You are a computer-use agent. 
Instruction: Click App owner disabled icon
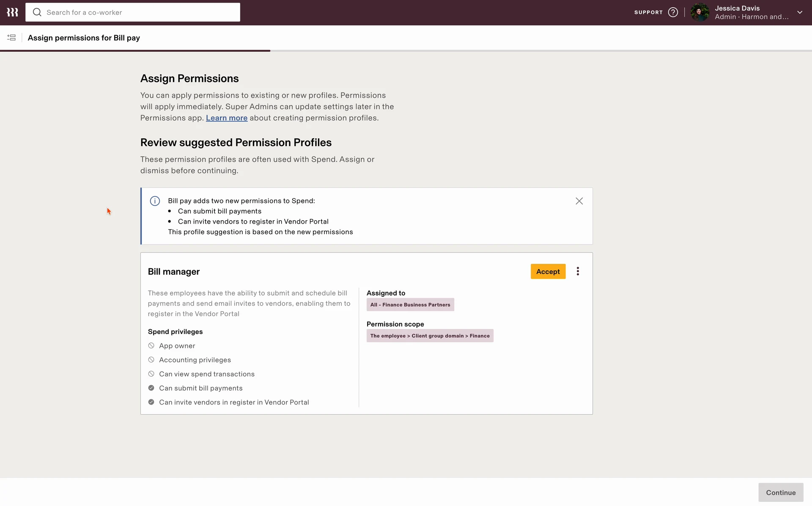(151, 346)
